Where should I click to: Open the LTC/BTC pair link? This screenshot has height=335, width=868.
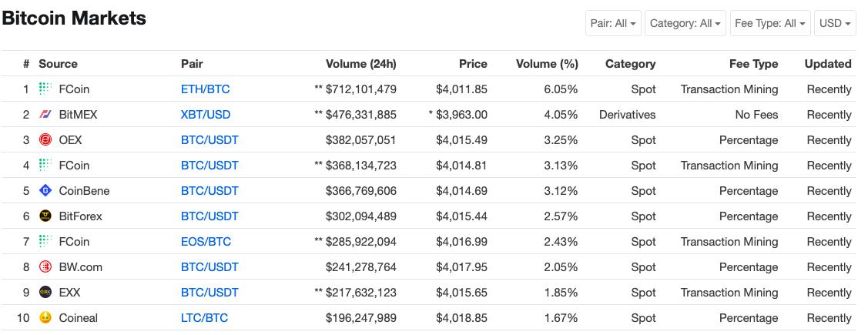(x=204, y=318)
